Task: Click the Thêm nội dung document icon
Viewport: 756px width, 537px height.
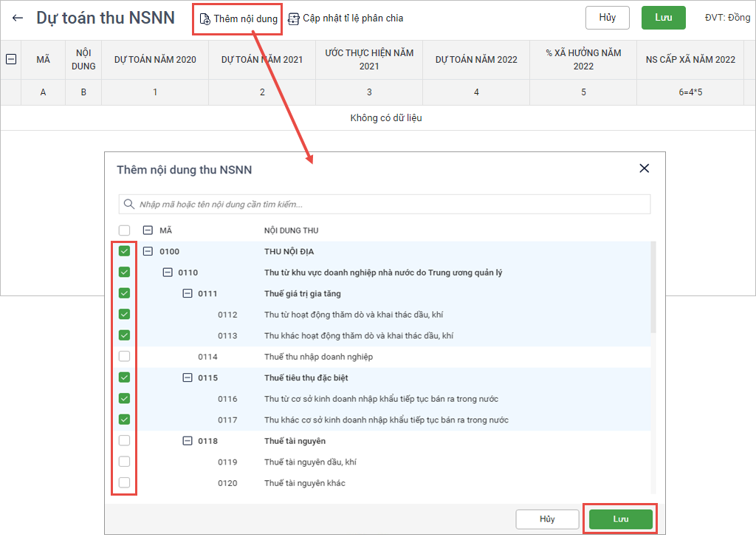Action: pyautogui.click(x=205, y=18)
